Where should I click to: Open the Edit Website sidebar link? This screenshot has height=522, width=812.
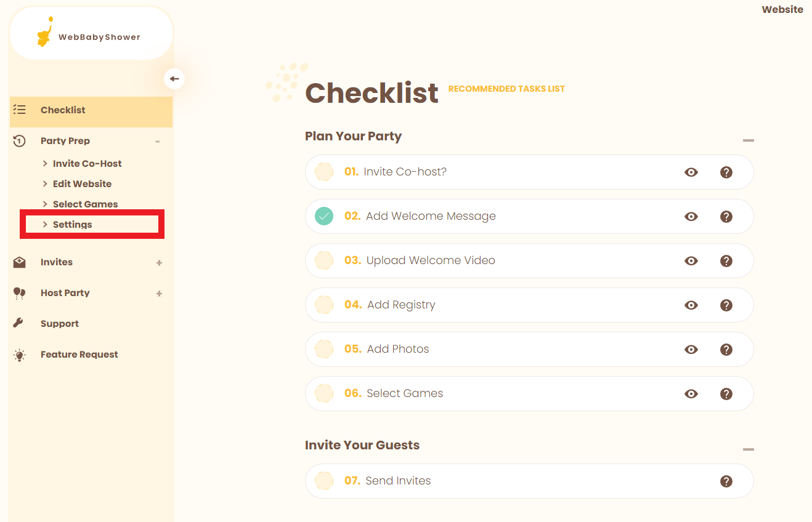pos(82,184)
